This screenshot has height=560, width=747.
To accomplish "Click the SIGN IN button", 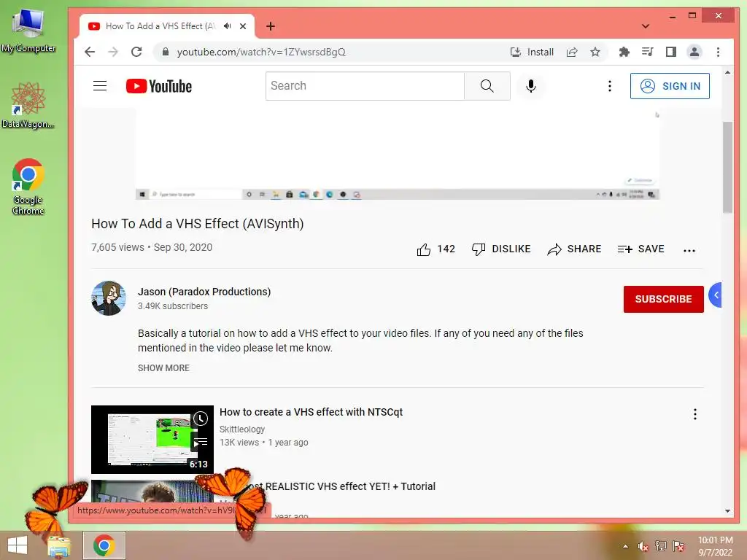I will coord(670,86).
